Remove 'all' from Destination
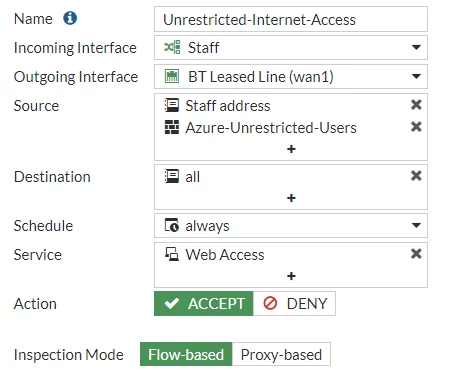Screen dimensions: 471x377 coord(416,176)
